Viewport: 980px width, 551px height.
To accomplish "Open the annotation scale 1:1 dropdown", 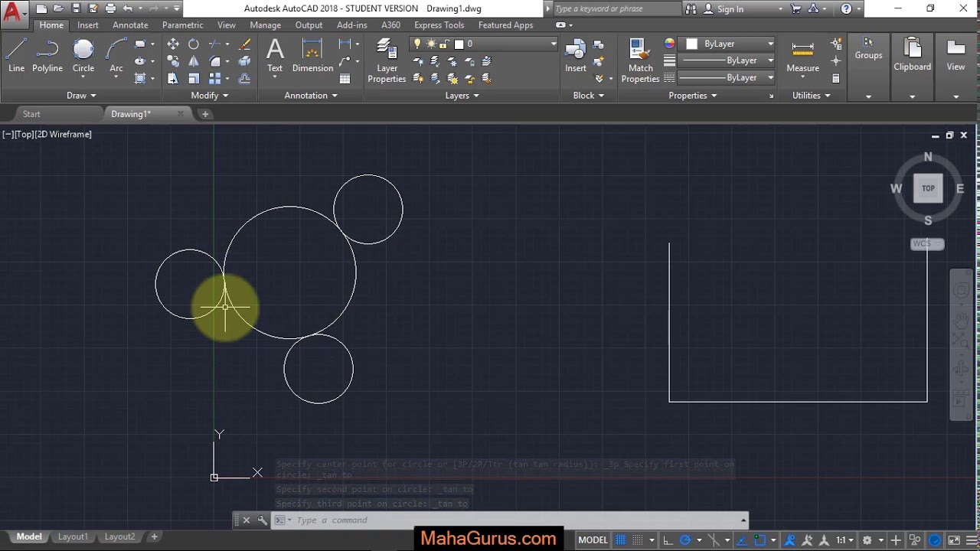I will (844, 540).
